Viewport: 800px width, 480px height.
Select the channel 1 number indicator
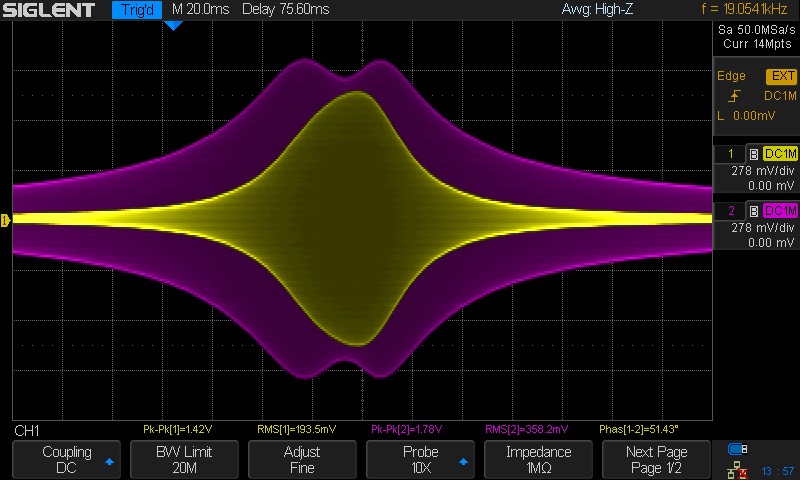730,154
